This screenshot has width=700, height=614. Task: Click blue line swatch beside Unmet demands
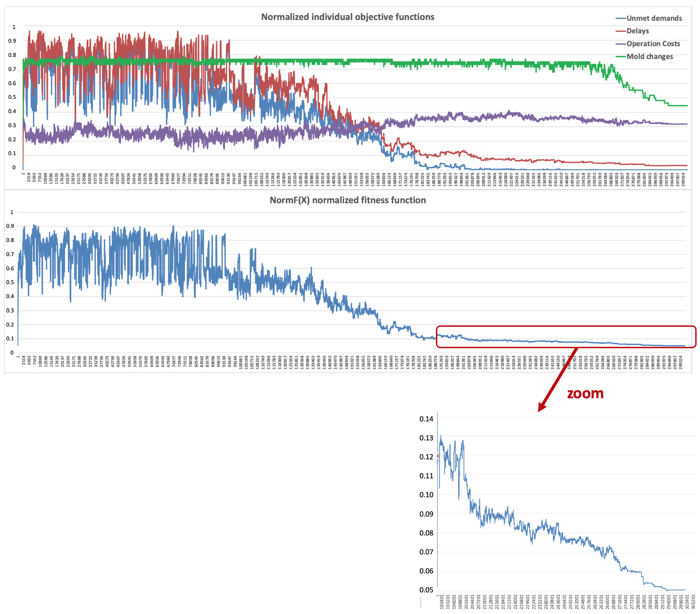(621, 18)
